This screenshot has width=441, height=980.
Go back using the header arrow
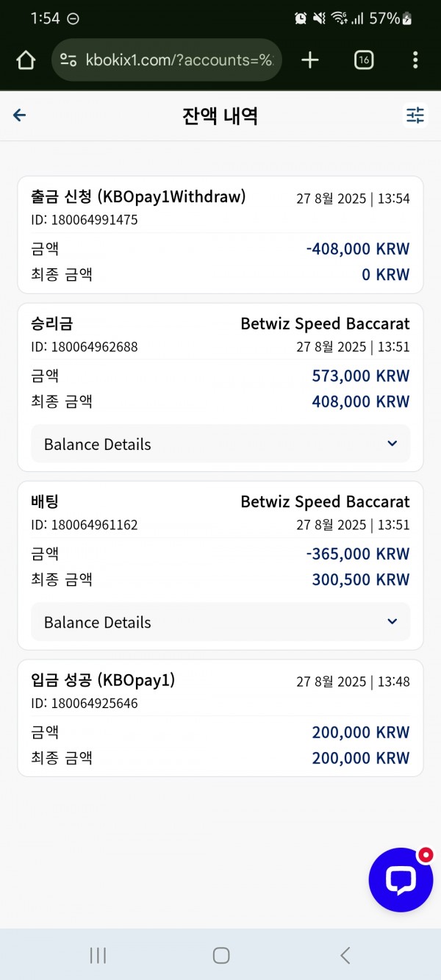20,115
